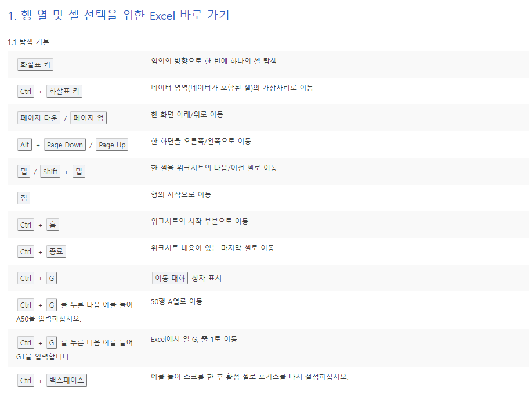
Task: Click the "Shift" key label
Action: [50, 171]
